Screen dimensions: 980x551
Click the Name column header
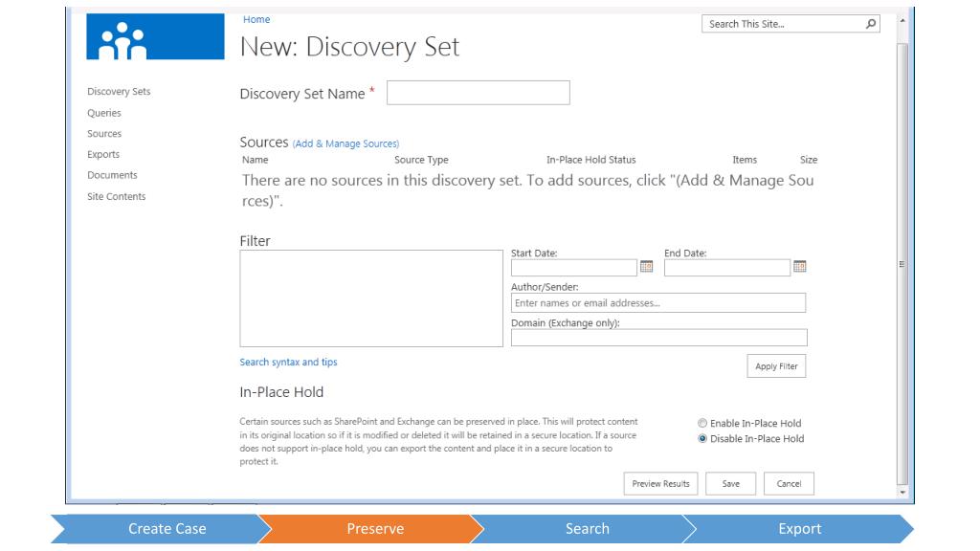coord(255,160)
